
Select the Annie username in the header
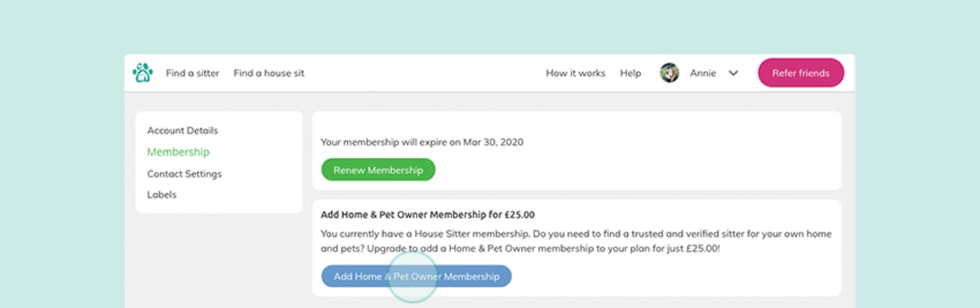(x=703, y=73)
